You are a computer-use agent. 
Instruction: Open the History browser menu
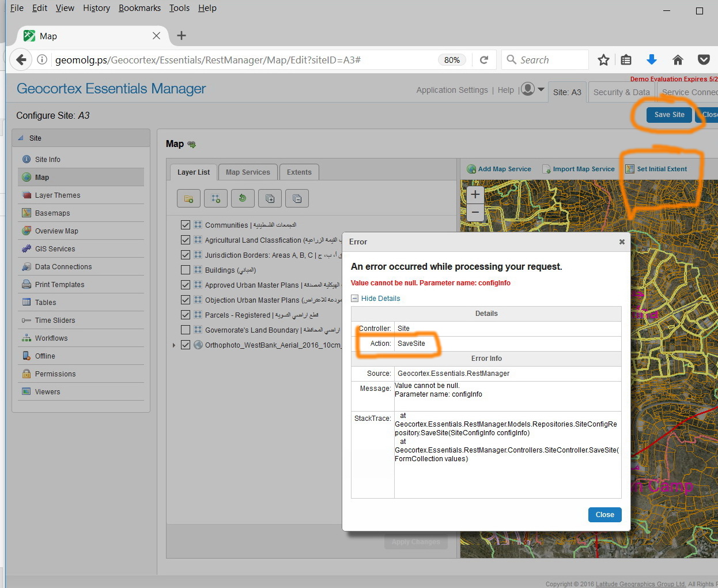(96, 8)
